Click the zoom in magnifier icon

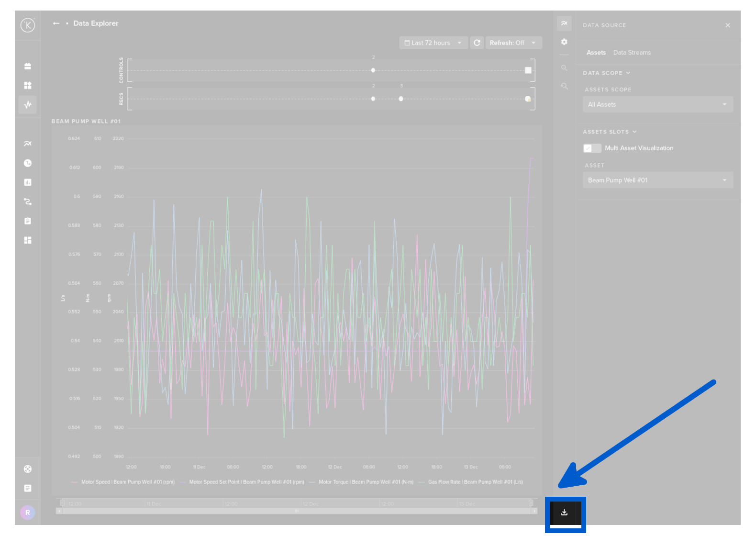(564, 68)
